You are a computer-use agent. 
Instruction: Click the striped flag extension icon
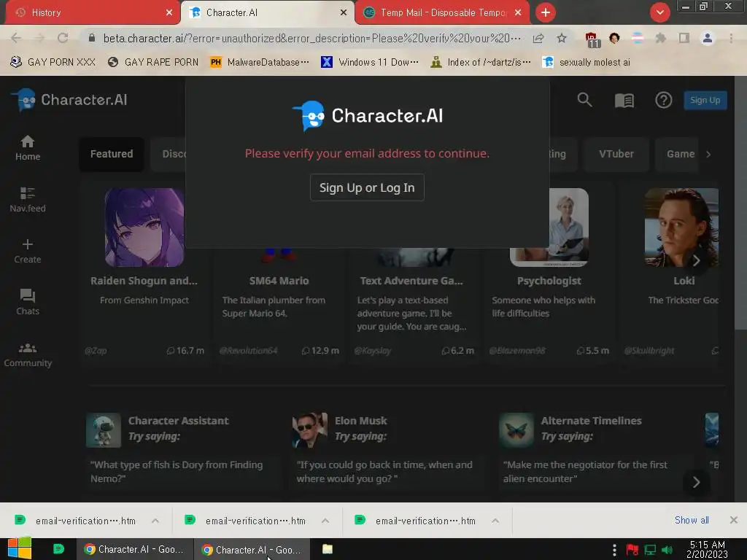[638, 38]
